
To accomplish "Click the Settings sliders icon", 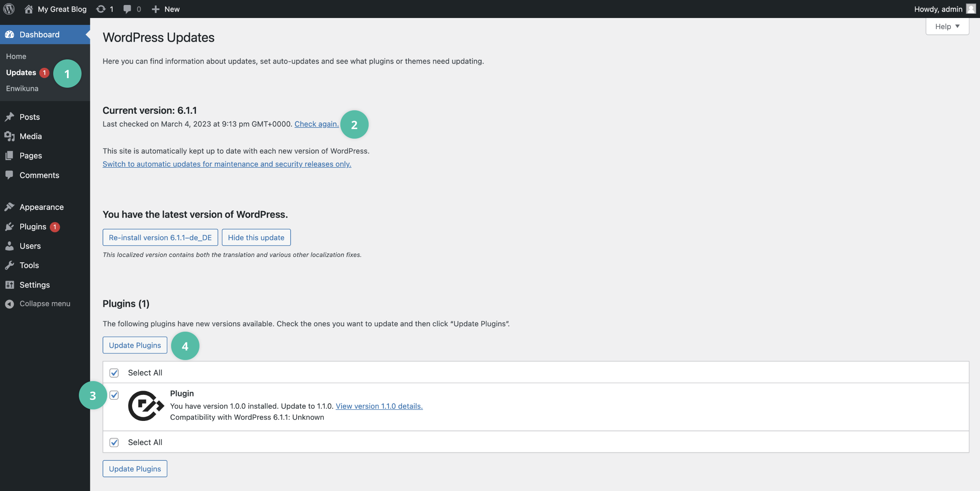I will (10, 285).
